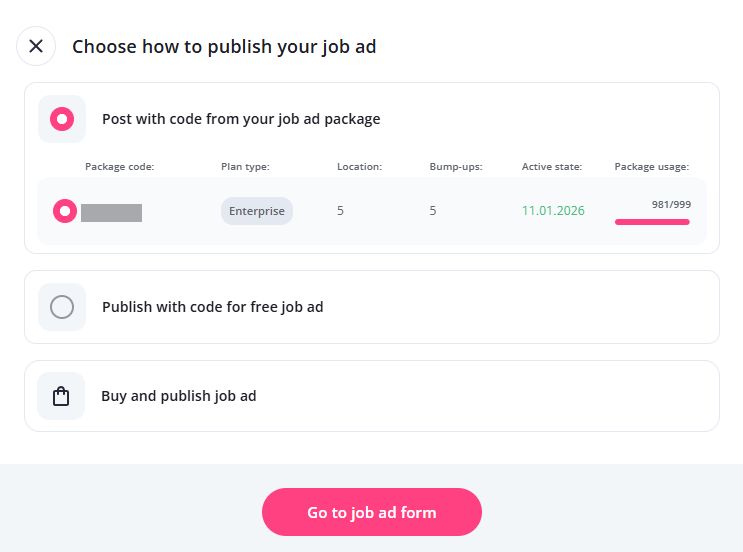Click the 'Choose how to publish your job ad' heading
The height and width of the screenshot is (552, 743).
pos(224,46)
